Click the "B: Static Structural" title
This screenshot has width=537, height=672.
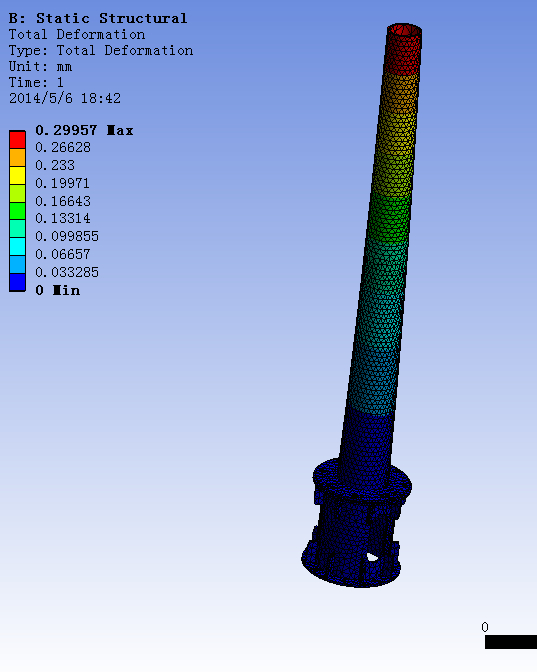point(98,18)
